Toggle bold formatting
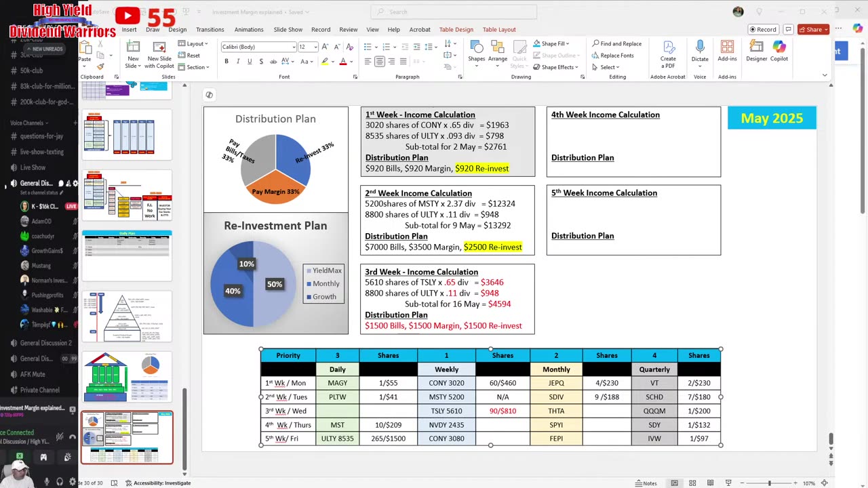 click(x=226, y=62)
